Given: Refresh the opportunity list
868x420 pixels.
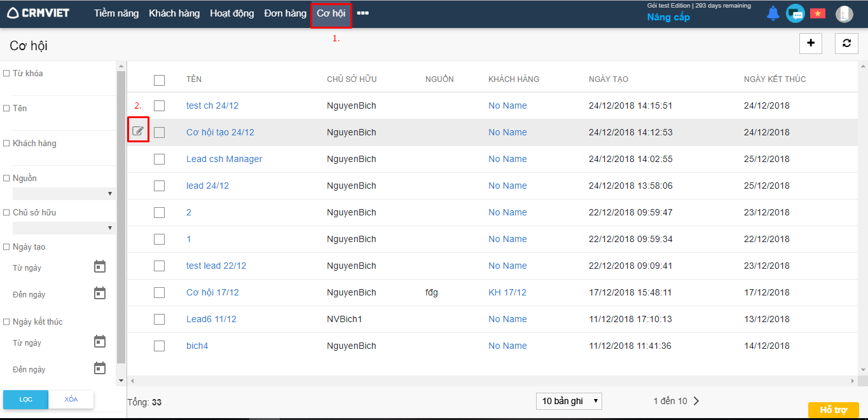Looking at the screenshot, I should click(x=846, y=43).
